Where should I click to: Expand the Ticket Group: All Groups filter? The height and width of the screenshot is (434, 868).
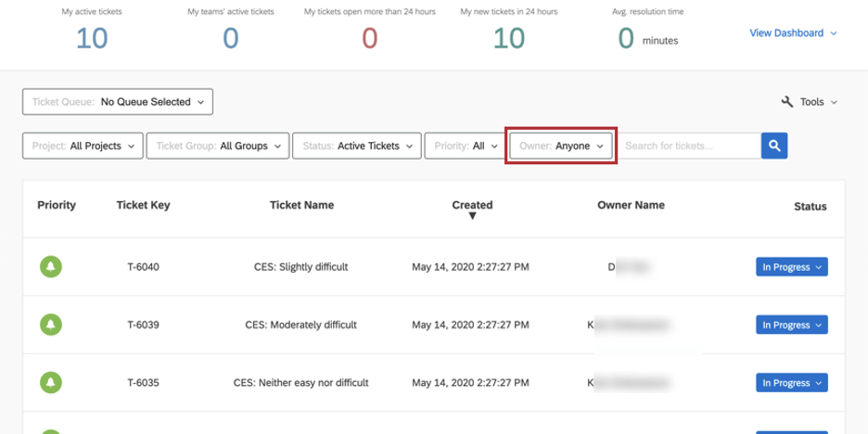pyautogui.click(x=218, y=147)
